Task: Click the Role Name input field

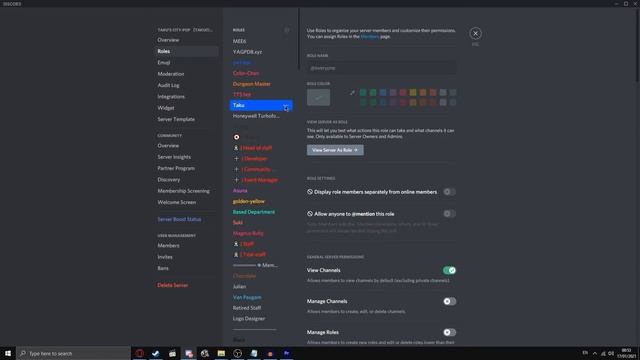Action: [382, 68]
